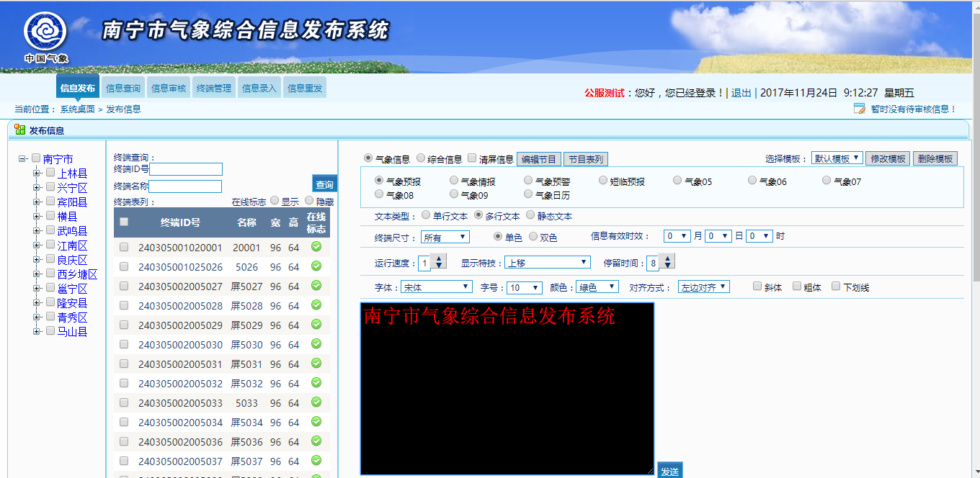Switch to the 信息查询 tab

tap(123, 86)
